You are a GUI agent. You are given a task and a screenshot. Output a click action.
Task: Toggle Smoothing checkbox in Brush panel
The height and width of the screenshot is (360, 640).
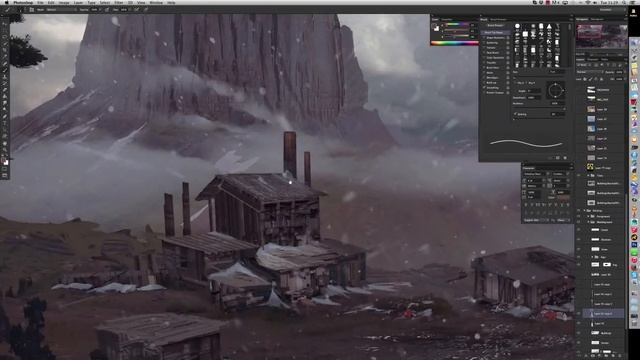(484, 88)
